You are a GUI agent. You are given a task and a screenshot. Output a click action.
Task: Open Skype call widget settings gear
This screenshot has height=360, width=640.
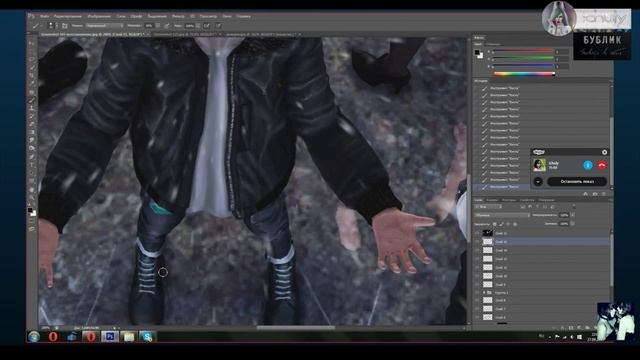(x=604, y=152)
